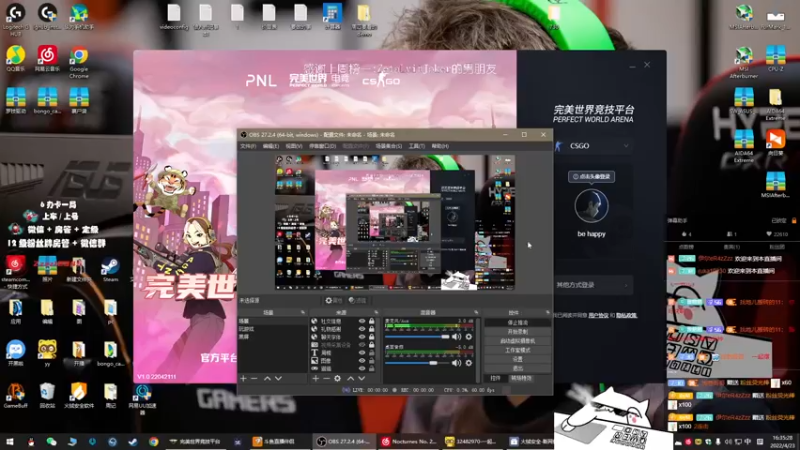This screenshot has width=800, height=450.
Task: Remove the selected source with the minus icon
Action: (327, 379)
